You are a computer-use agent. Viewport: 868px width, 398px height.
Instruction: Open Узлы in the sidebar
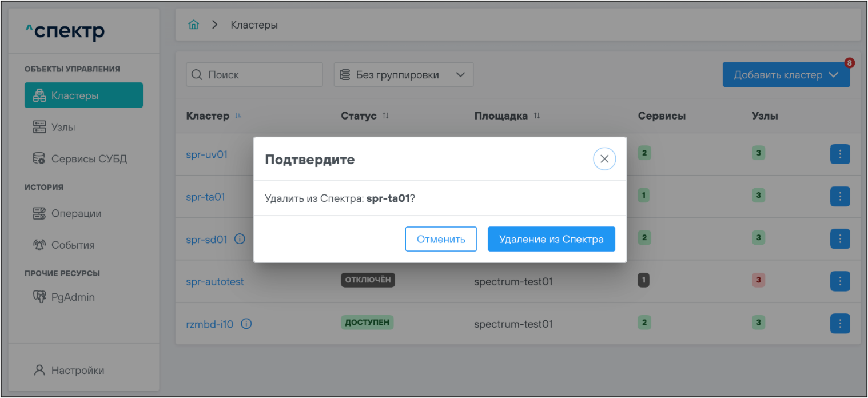(63, 127)
